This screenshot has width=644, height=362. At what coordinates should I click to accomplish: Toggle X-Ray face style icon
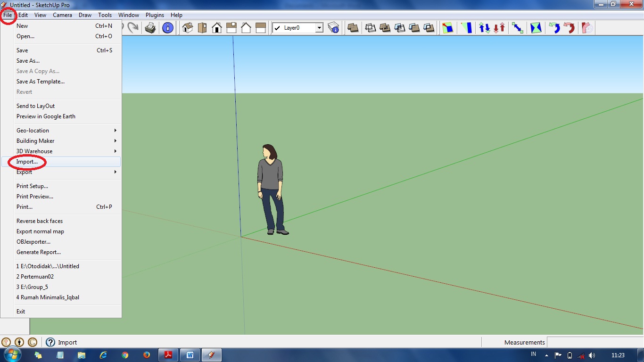[353, 28]
